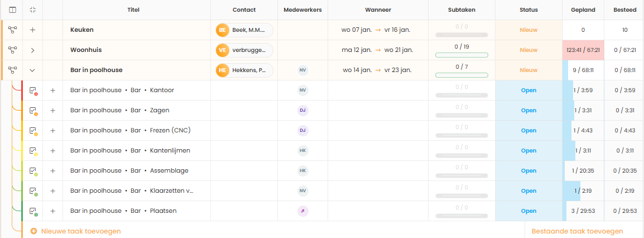
Task: Open the Beek contact chip on Keuken
Action: [x=244, y=30]
